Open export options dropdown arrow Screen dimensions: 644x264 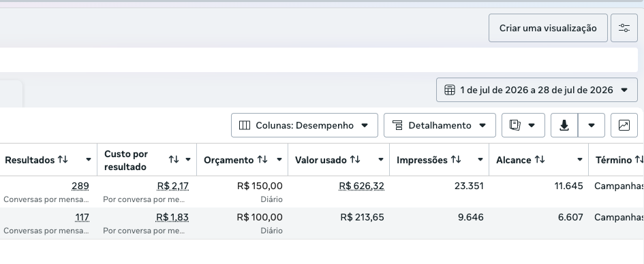coord(592,125)
